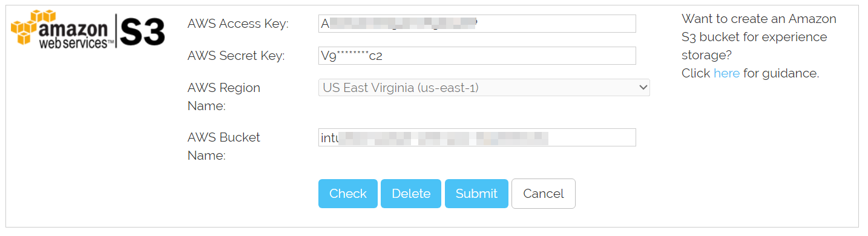Cancel the S3 configuration form

544,194
